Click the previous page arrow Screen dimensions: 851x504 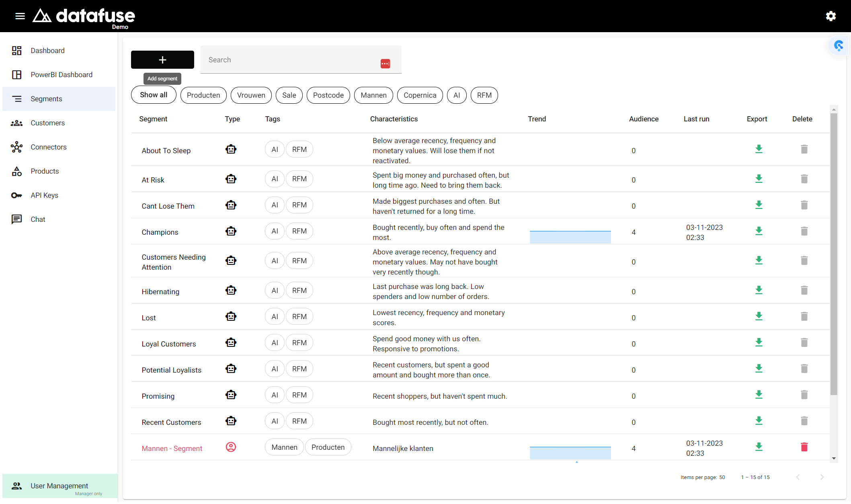(x=798, y=477)
